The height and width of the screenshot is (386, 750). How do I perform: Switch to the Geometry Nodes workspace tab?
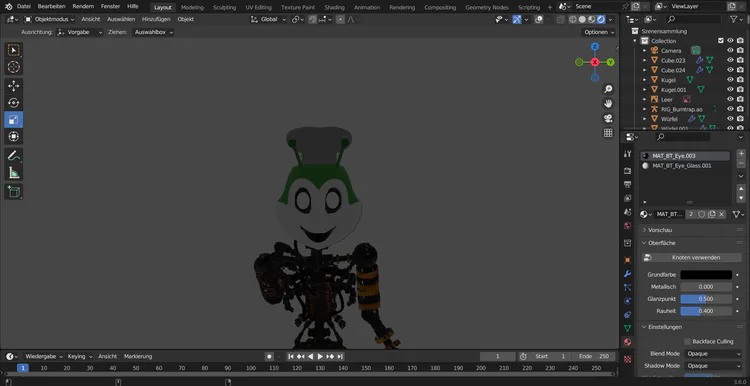487,8
